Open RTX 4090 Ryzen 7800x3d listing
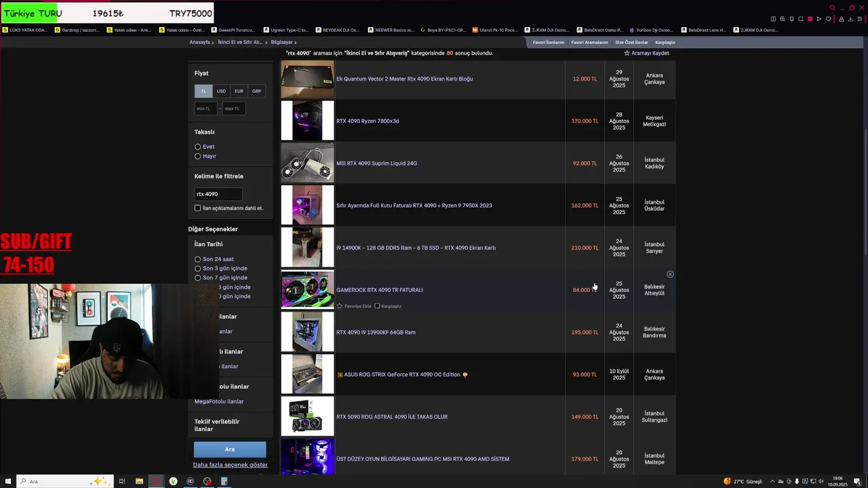Screen dimensions: 868x488 368,121
